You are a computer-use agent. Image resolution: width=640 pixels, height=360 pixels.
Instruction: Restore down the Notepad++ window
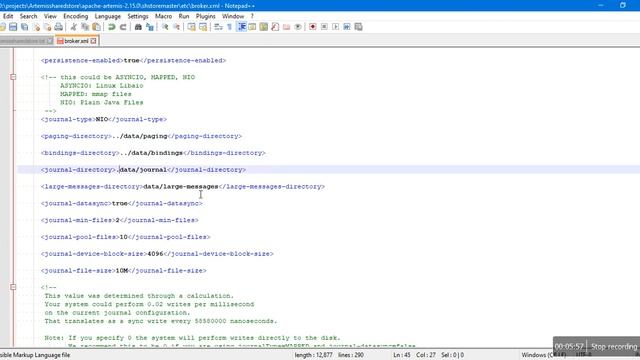[622, 5]
